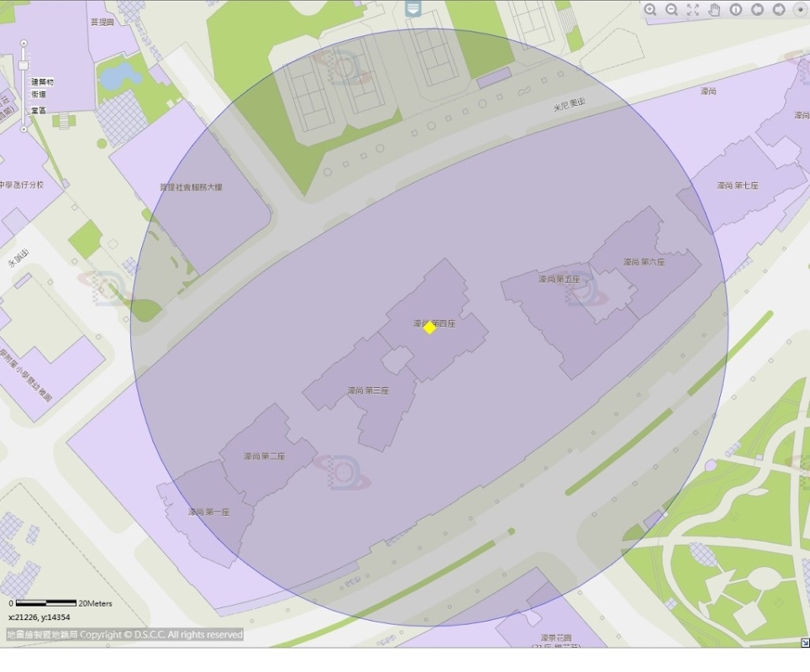Go to next map extent arrow
The width and height of the screenshot is (810, 672).
(779, 9)
